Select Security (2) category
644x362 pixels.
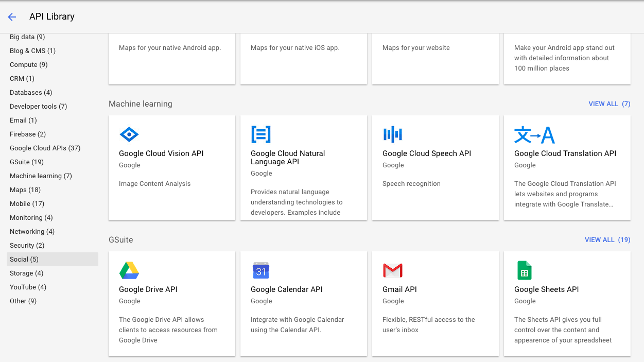click(27, 246)
